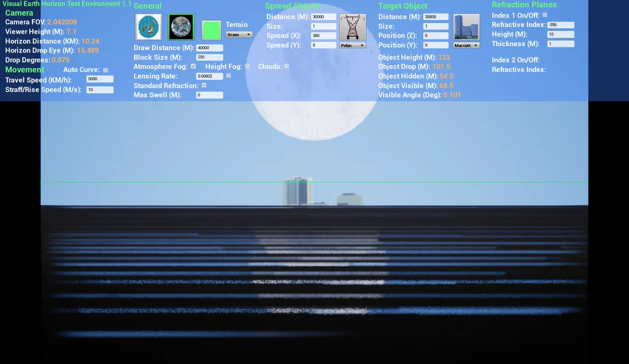Open the Marriott target object dropdown

point(466,45)
